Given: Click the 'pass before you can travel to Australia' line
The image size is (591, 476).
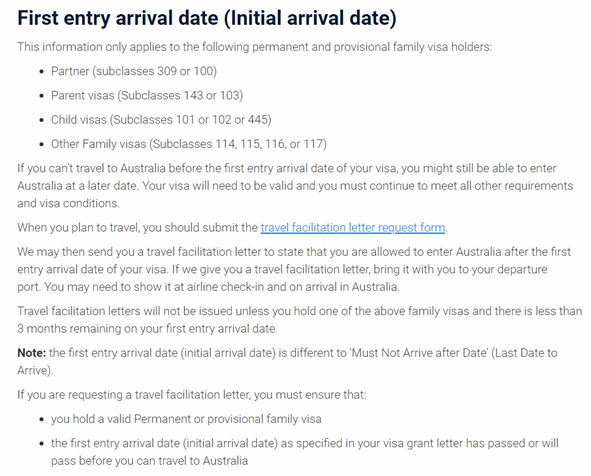Looking at the screenshot, I should (x=150, y=461).
